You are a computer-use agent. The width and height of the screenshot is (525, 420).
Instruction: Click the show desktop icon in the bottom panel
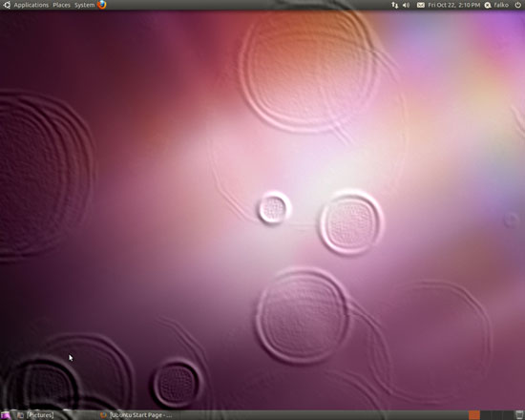pos(6,415)
